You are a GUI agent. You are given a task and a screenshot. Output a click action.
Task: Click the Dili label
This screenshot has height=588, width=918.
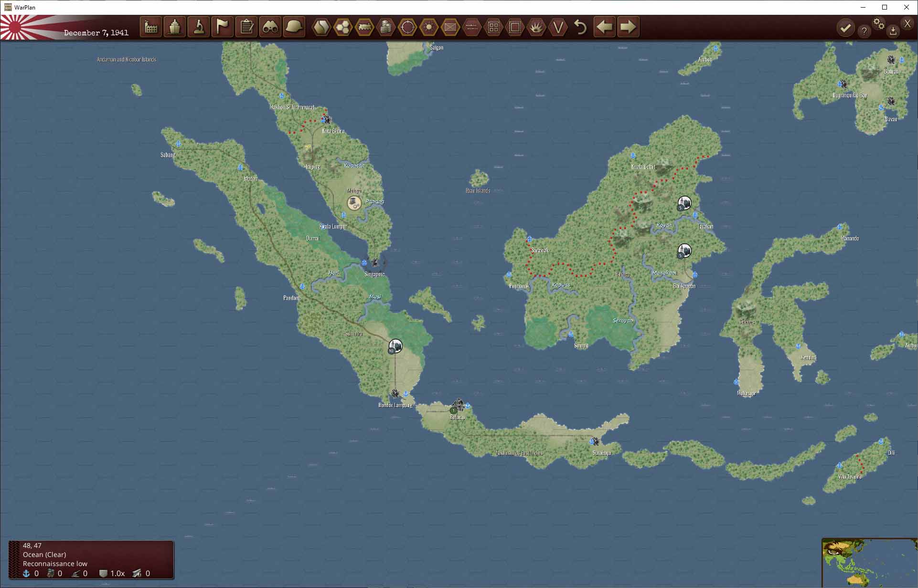click(x=891, y=453)
